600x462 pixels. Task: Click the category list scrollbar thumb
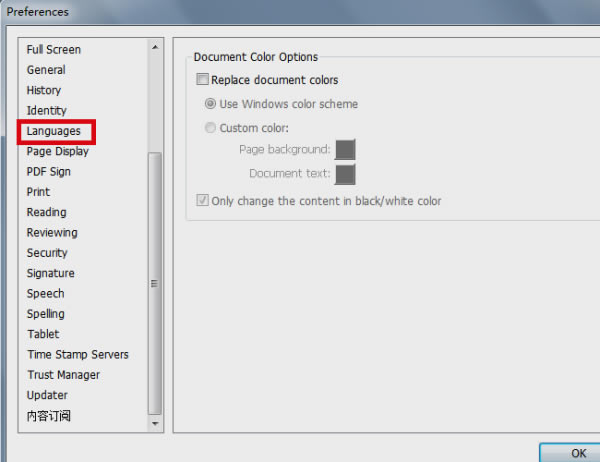click(x=155, y=283)
